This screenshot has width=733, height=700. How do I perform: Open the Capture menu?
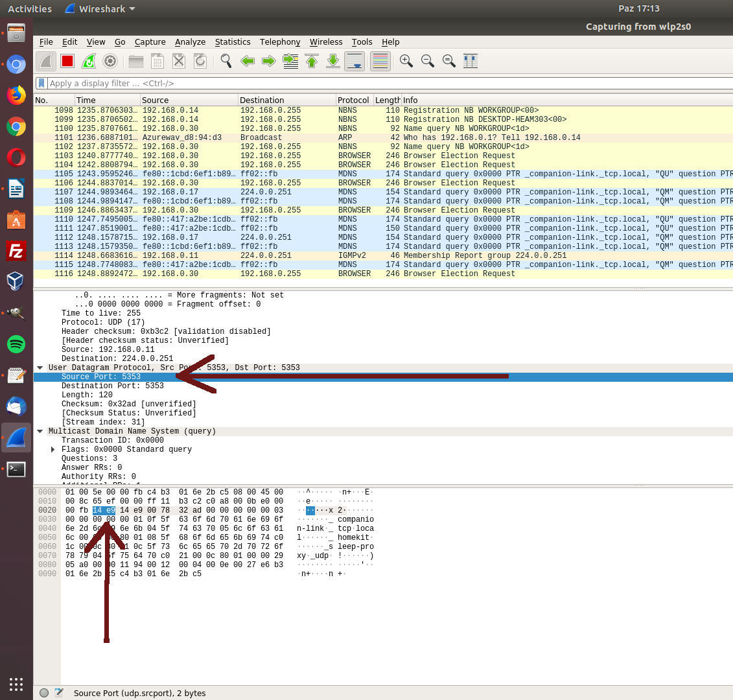pos(150,42)
